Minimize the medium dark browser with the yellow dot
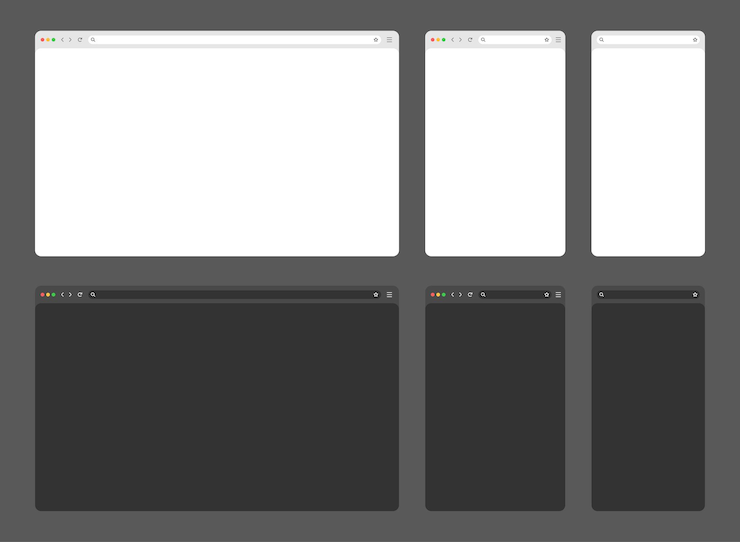Viewport: 740px width, 542px height. [x=438, y=295]
